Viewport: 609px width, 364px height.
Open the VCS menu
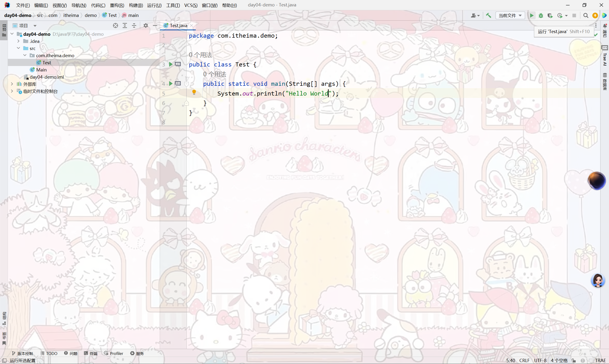(191, 5)
